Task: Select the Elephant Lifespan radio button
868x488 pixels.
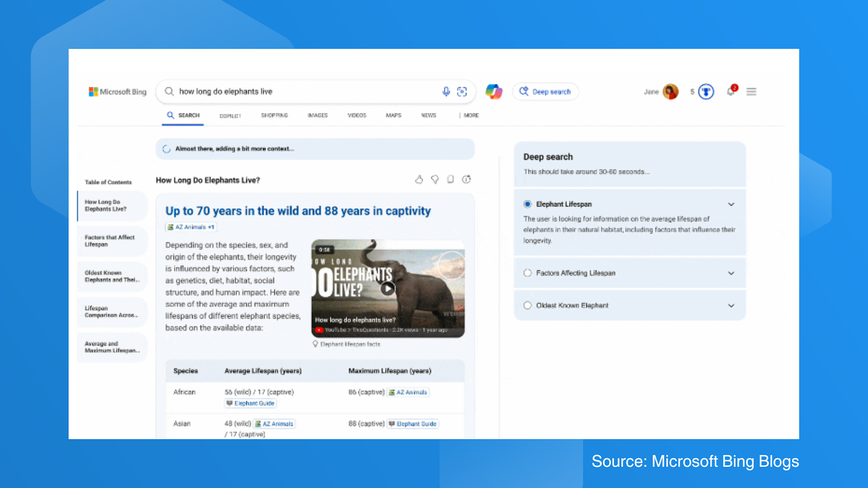Action: click(x=527, y=204)
